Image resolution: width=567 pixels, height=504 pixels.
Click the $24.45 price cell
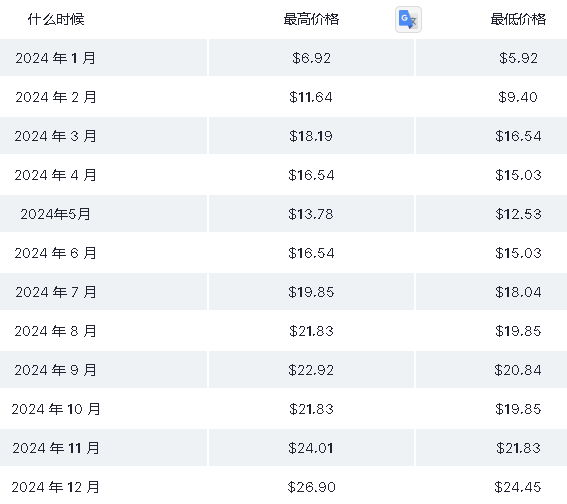click(518, 487)
